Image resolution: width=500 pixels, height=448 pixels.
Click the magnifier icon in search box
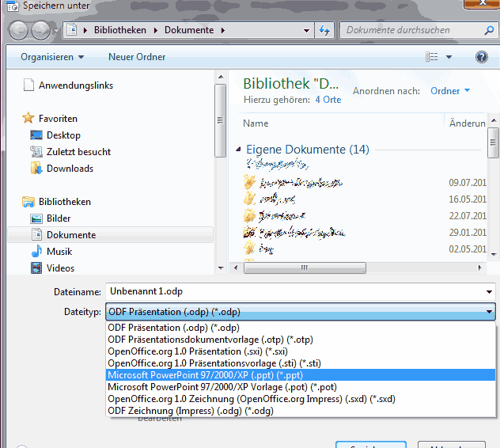coord(489,30)
